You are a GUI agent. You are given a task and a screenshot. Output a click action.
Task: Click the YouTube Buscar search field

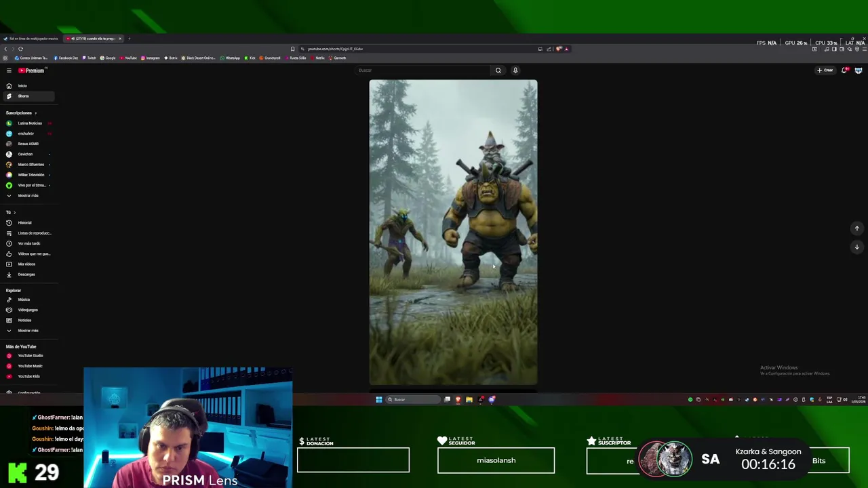pyautogui.click(x=422, y=70)
